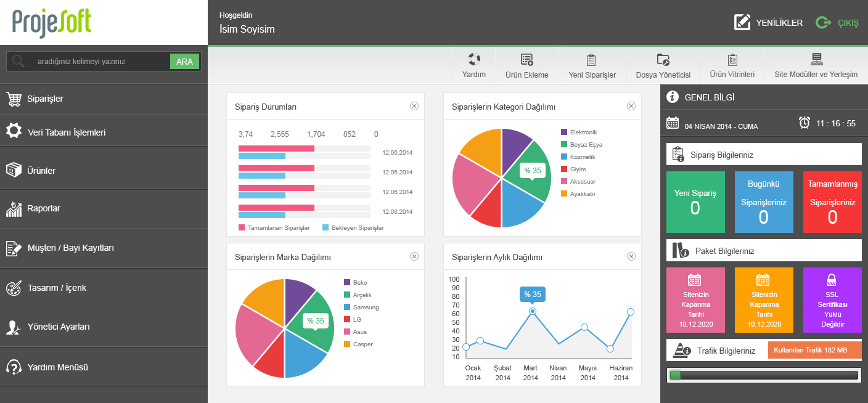Click the traffic usage progress bar
The image size is (868, 403).
click(764, 375)
